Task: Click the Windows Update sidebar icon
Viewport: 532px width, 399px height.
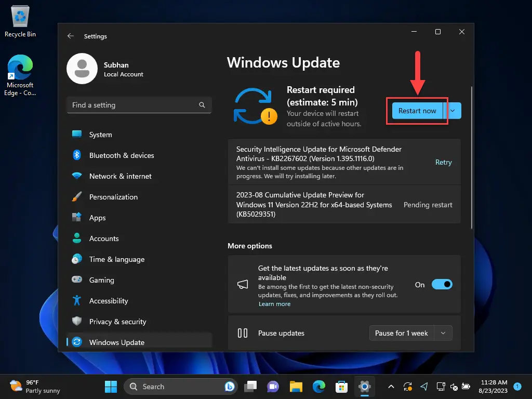Action: point(77,342)
